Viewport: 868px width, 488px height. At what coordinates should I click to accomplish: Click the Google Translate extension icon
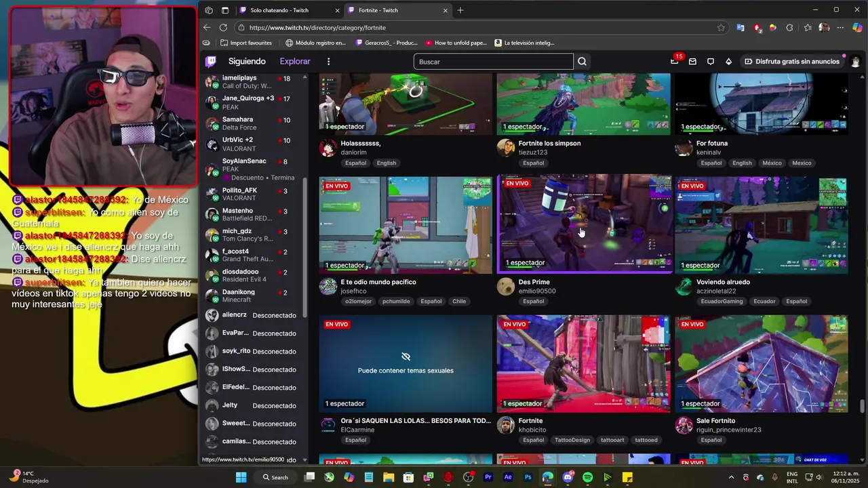741,28
